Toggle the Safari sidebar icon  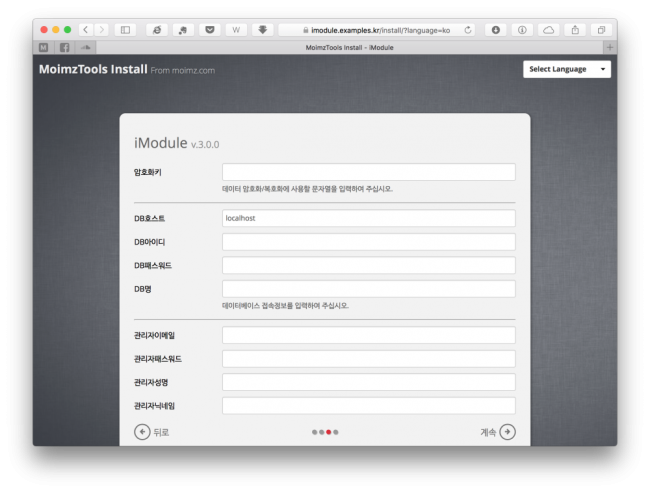click(x=125, y=30)
